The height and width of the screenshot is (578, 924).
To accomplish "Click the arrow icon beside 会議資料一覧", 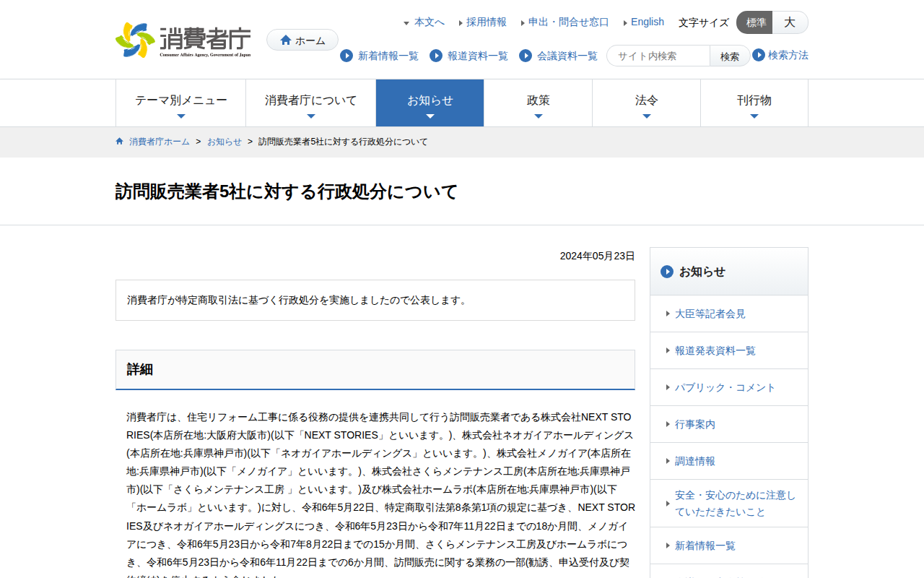I will pyautogui.click(x=526, y=56).
